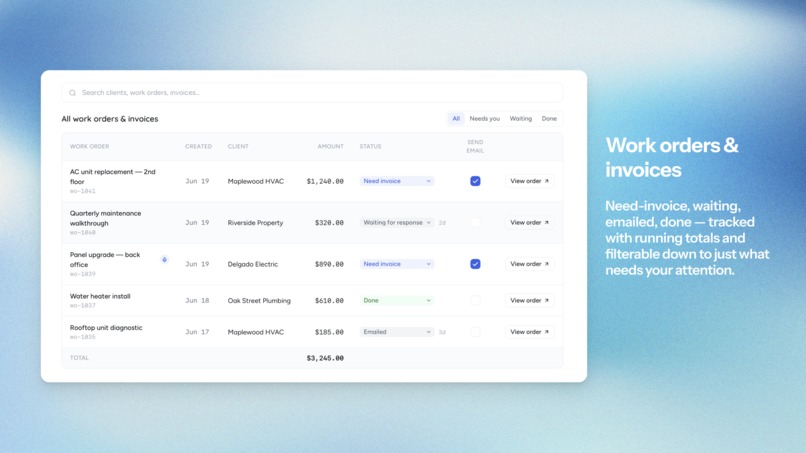The height and width of the screenshot is (453, 806).
Task: Check send email for Rooftop unit diagnostic
Action: (475, 332)
